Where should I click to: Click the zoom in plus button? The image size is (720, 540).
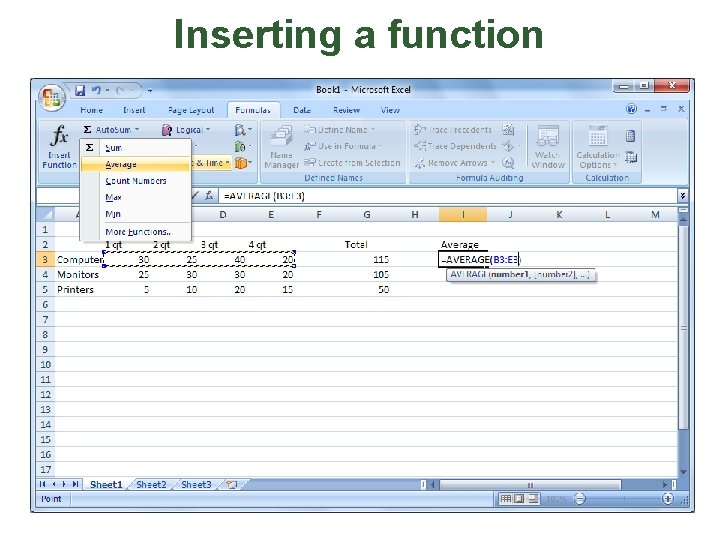click(667, 499)
